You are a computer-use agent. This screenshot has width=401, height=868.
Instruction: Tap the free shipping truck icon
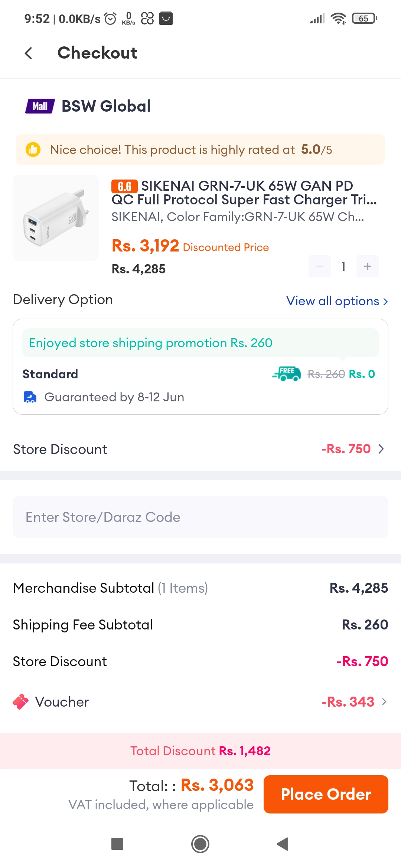287,374
